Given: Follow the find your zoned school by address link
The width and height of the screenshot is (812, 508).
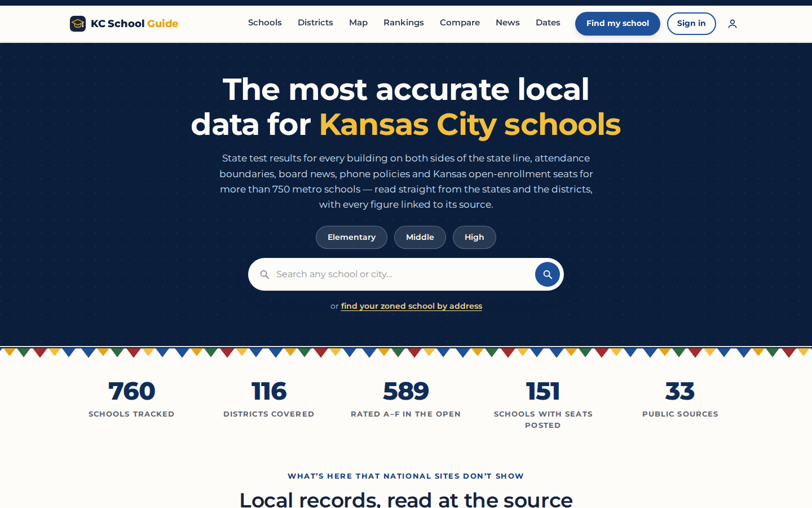Looking at the screenshot, I should click(412, 306).
